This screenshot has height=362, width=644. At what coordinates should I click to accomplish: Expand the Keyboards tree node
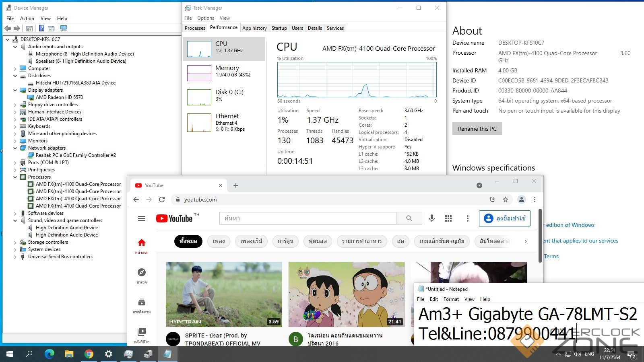15,126
